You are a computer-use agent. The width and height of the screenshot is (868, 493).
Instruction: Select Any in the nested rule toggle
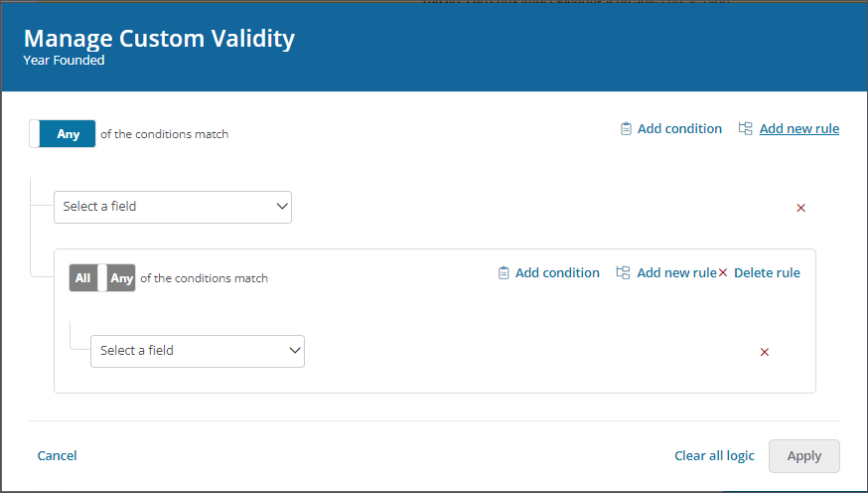(x=121, y=278)
